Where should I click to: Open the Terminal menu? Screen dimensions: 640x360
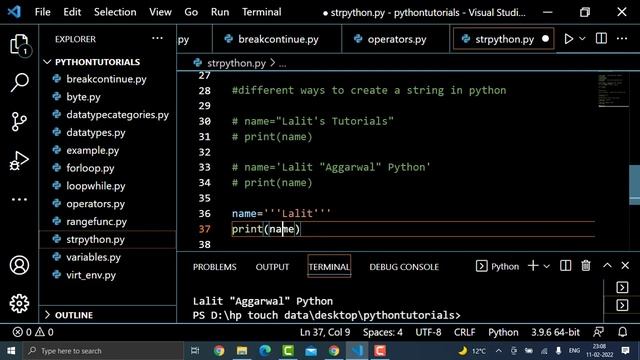click(261, 12)
